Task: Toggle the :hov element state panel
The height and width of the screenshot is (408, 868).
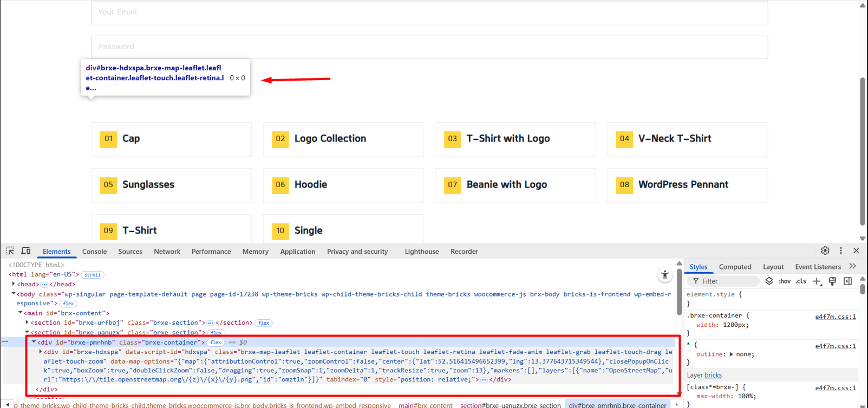Action: (x=784, y=281)
